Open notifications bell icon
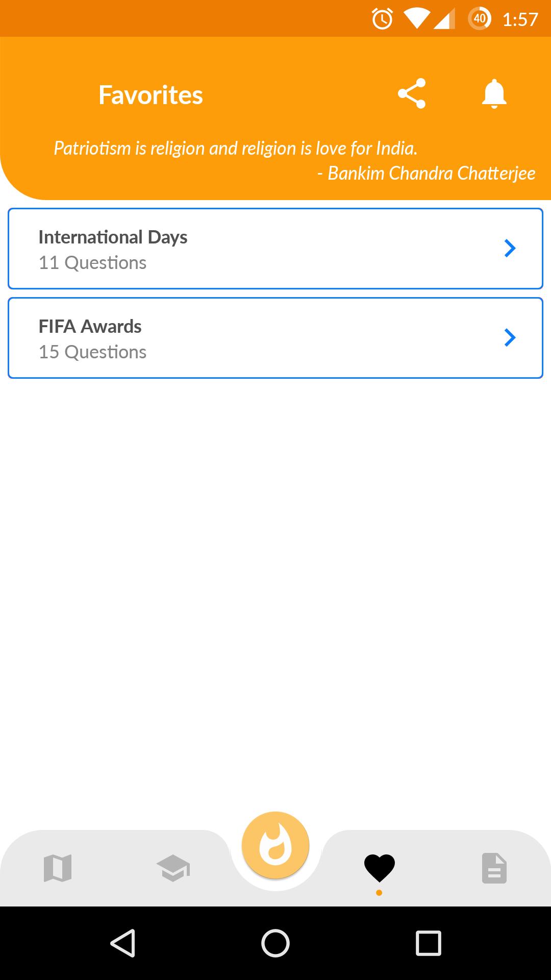This screenshot has height=980, width=551. tap(494, 94)
